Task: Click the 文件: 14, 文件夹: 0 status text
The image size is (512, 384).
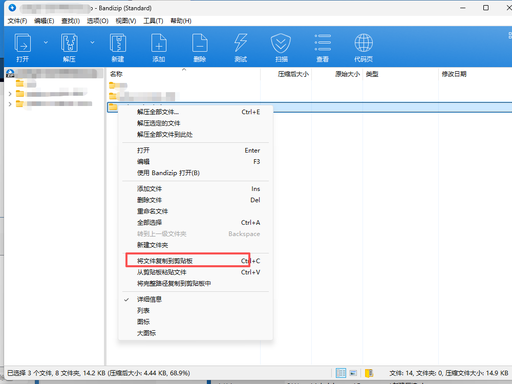Action: pyautogui.click(x=449, y=373)
